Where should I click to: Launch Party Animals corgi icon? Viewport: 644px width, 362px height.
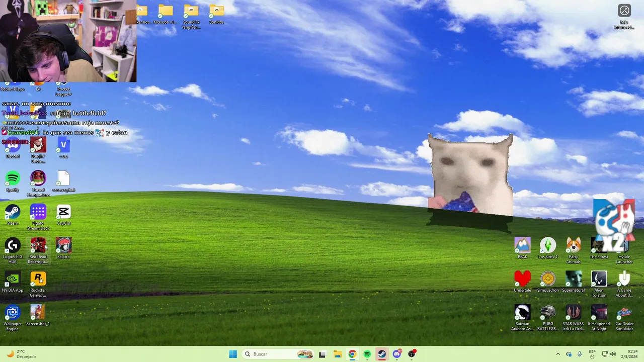pyautogui.click(x=574, y=250)
